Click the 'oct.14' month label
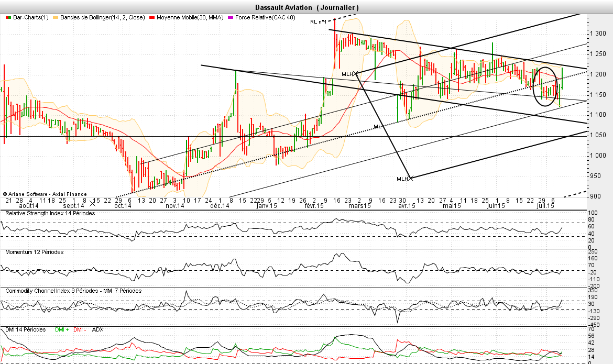The width and height of the screenshot is (613, 364). (123, 206)
